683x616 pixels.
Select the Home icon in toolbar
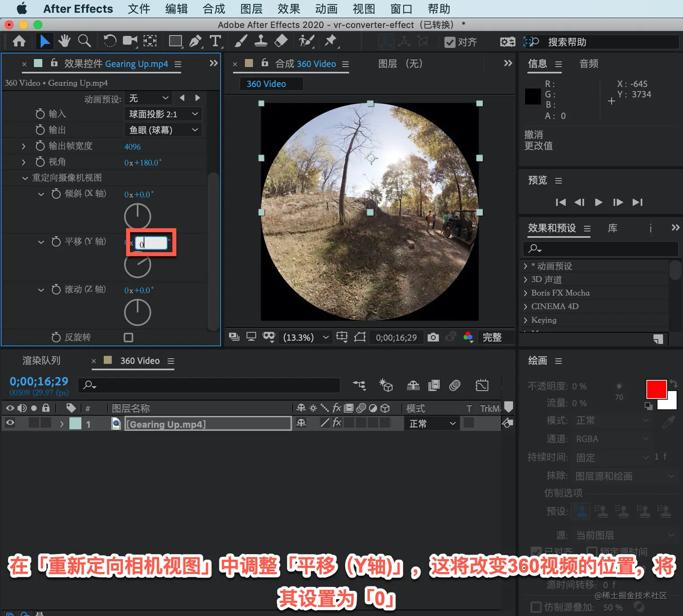(19, 42)
